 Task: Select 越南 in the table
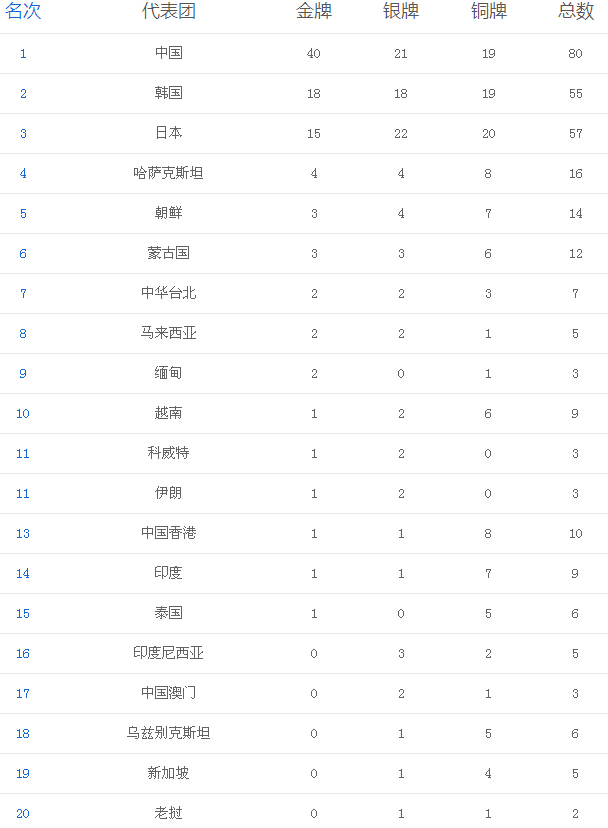click(168, 413)
